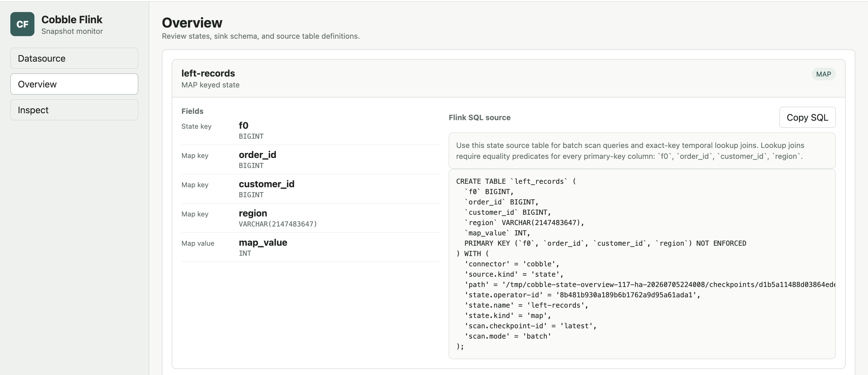Select the Overview nav item

(x=74, y=84)
